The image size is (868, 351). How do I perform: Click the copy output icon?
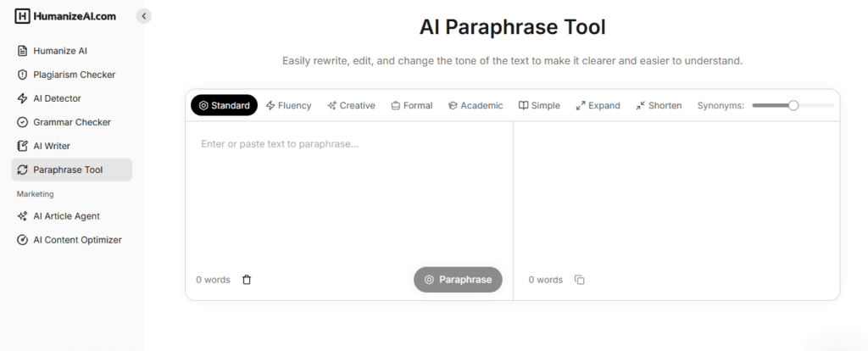pos(580,280)
